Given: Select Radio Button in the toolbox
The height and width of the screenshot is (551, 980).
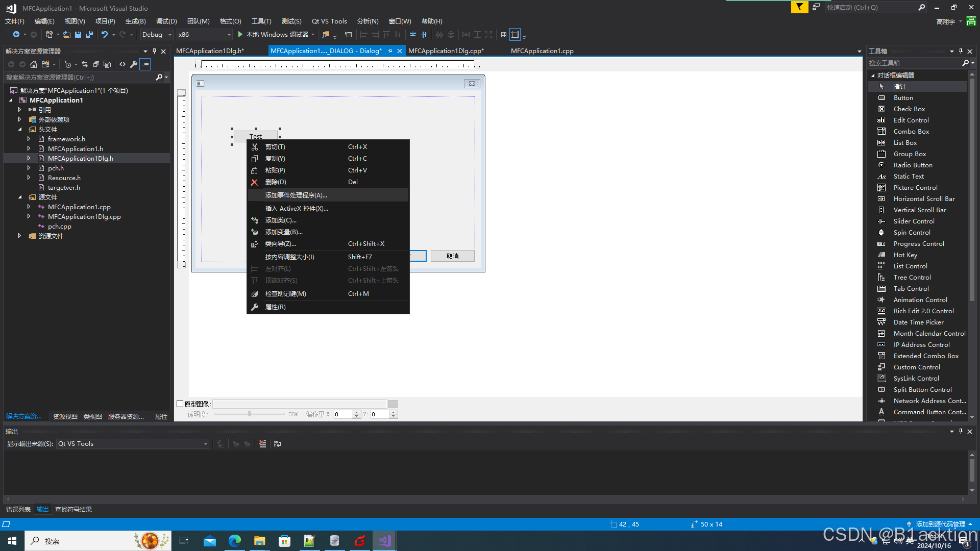Looking at the screenshot, I should click(x=913, y=165).
